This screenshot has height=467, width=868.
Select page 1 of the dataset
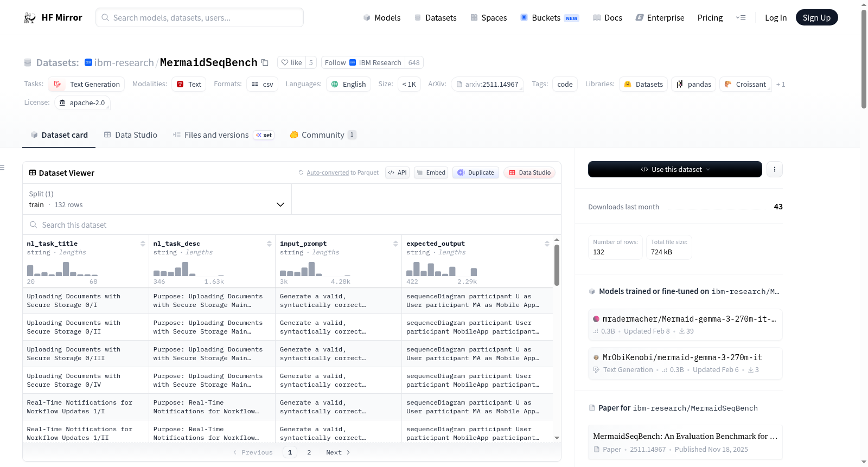tap(290, 452)
